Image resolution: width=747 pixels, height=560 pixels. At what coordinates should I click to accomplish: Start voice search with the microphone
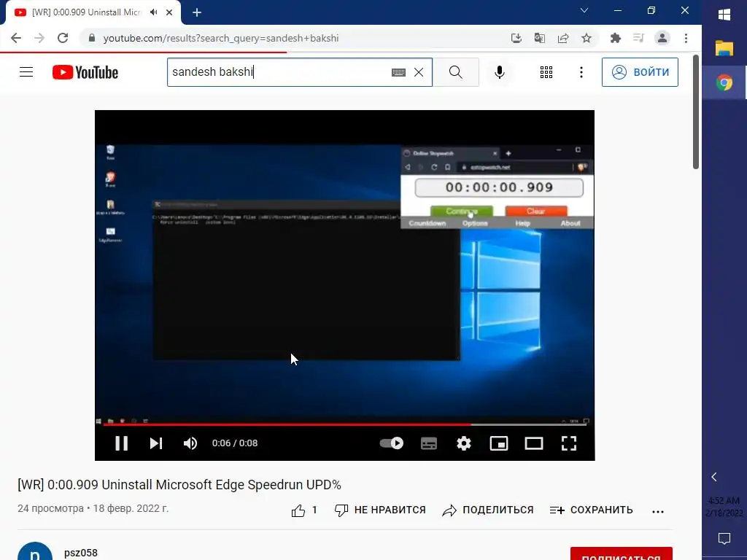[x=499, y=72]
